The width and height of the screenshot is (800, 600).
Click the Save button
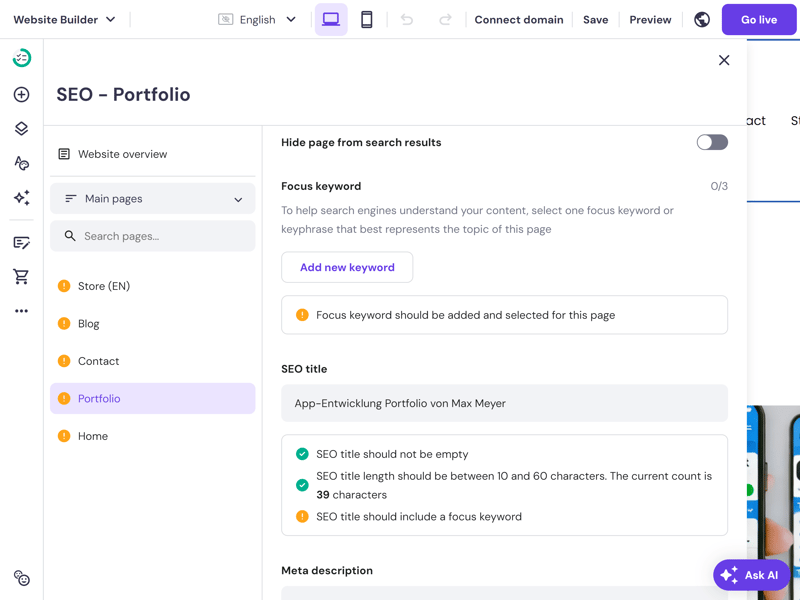point(595,19)
